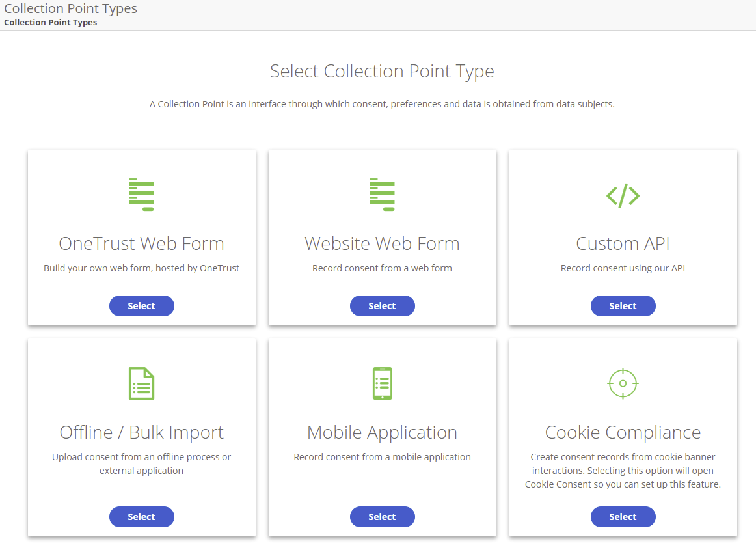Click the bold Collection Point Types breadcrumb

click(51, 23)
